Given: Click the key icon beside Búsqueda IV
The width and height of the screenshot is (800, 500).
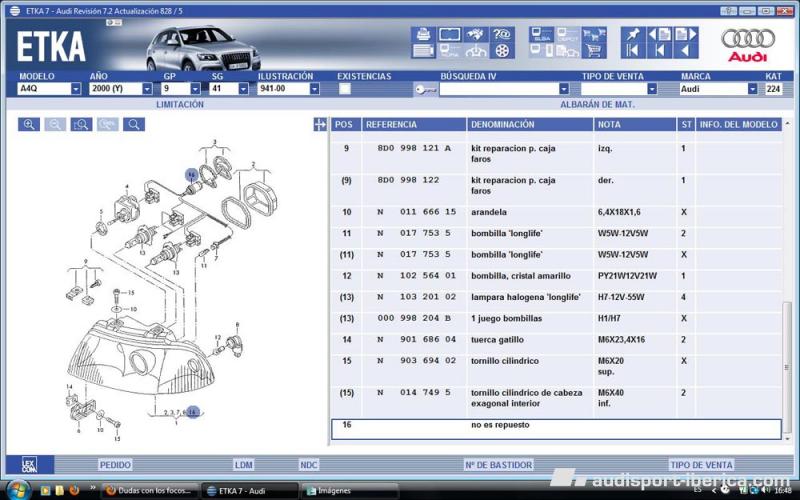Looking at the screenshot, I should coord(426,89).
